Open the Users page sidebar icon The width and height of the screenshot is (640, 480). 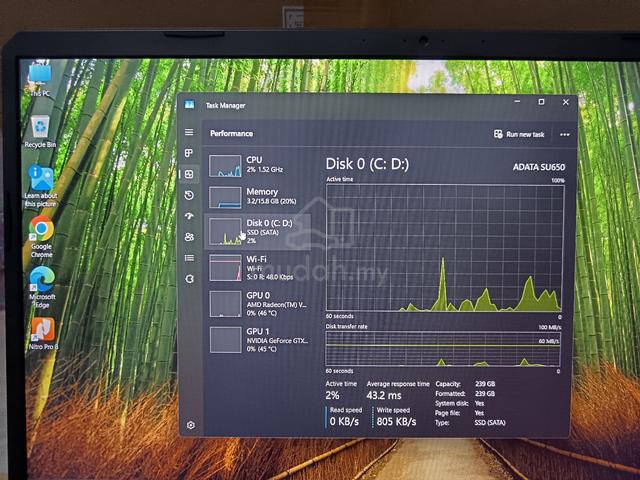click(189, 237)
